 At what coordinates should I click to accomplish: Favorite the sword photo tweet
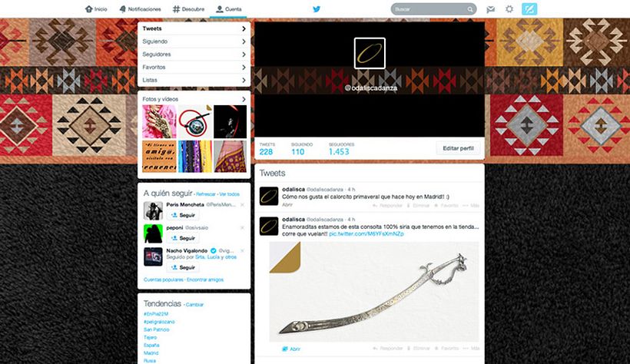click(x=446, y=349)
